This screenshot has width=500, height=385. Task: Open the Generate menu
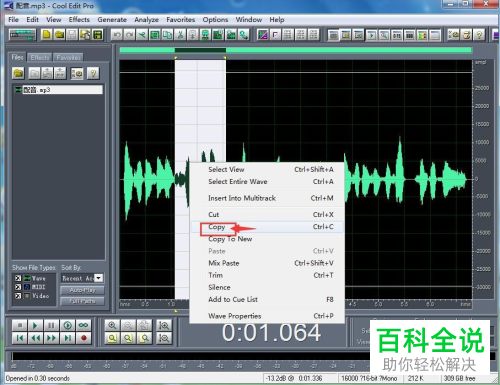coord(112,20)
